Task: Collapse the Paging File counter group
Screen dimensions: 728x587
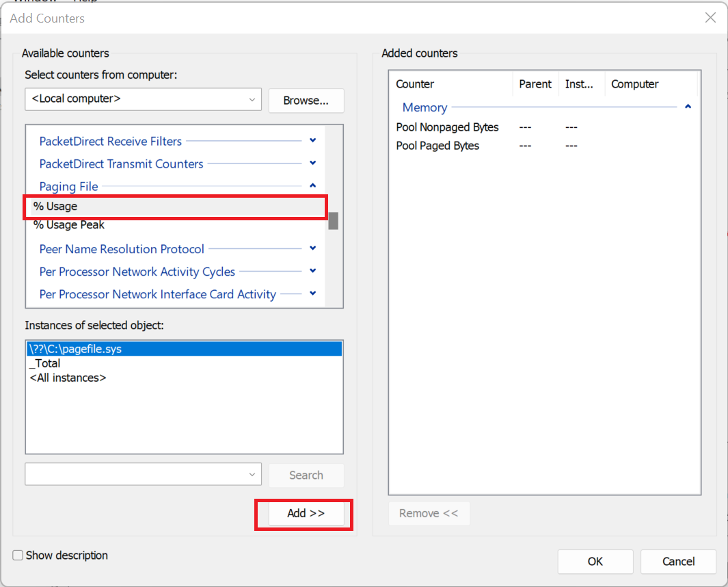Action: pyautogui.click(x=312, y=186)
